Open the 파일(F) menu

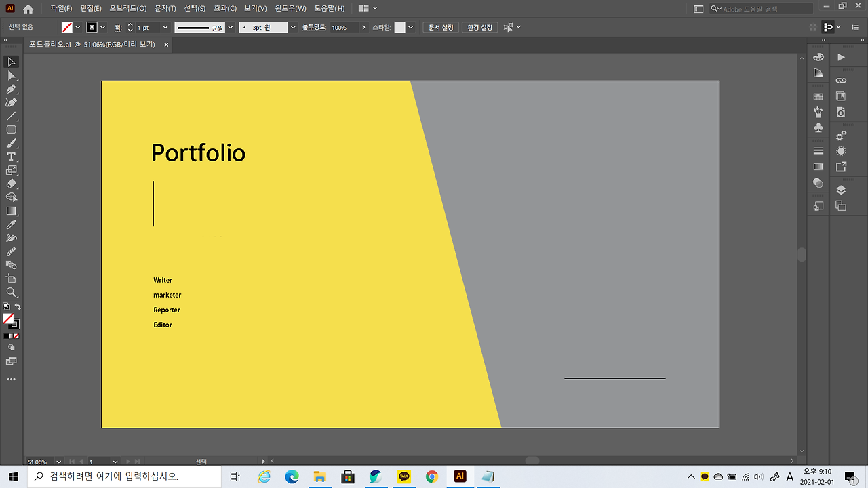(x=61, y=9)
